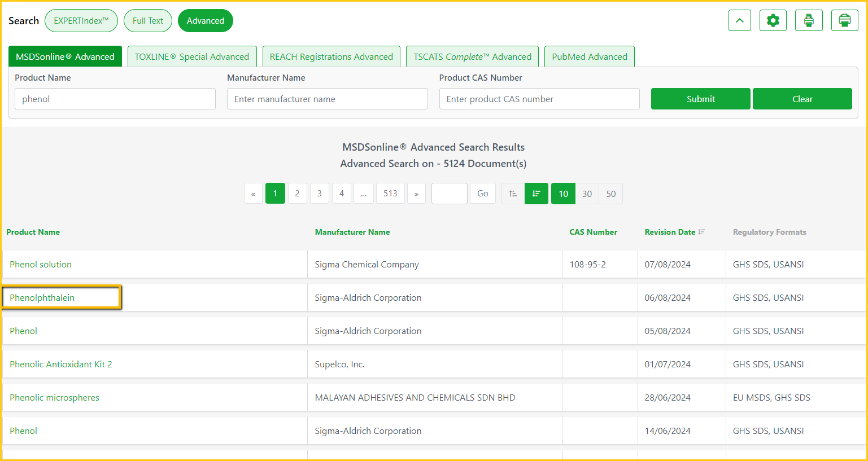Jump to page 513 of results
Image resolution: width=868 pixels, height=461 pixels.
pyautogui.click(x=390, y=194)
